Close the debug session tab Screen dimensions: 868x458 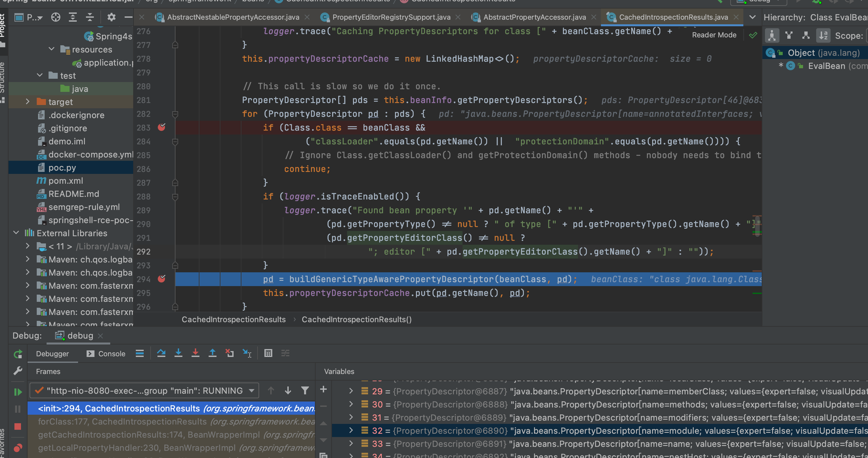pyautogui.click(x=100, y=336)
